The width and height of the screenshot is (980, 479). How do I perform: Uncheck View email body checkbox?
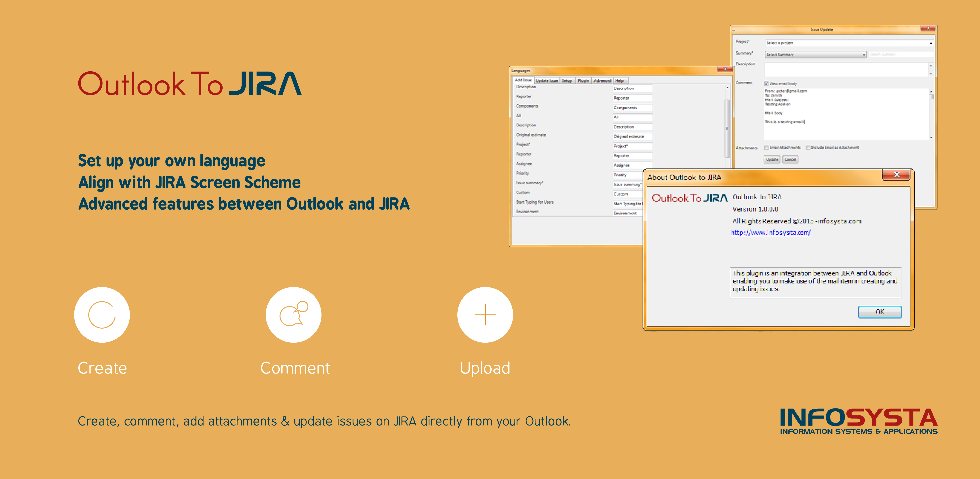point(767,84)
